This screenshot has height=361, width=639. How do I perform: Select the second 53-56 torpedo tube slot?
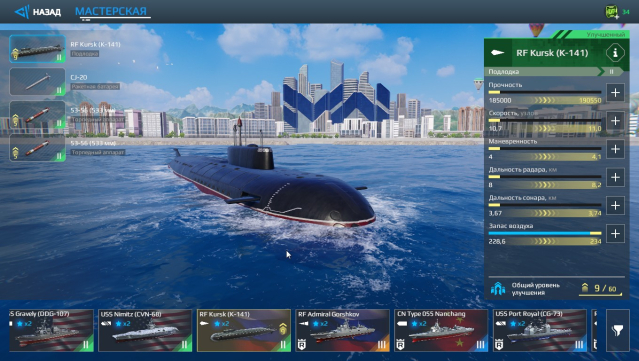click(37, 147)
